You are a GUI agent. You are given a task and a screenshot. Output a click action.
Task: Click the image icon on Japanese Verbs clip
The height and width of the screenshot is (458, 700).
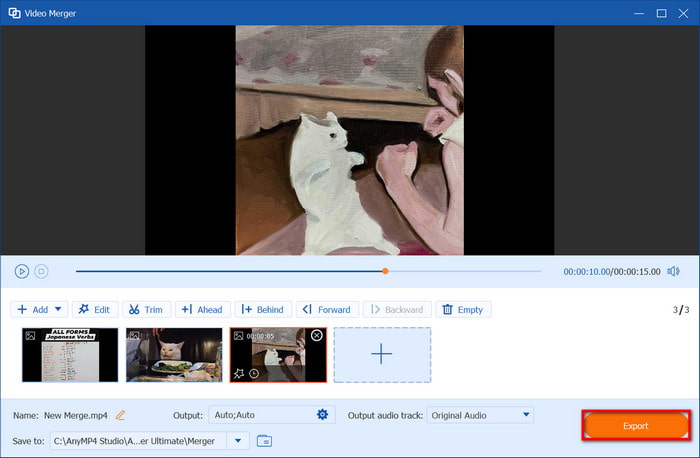(x=30, y=336)
